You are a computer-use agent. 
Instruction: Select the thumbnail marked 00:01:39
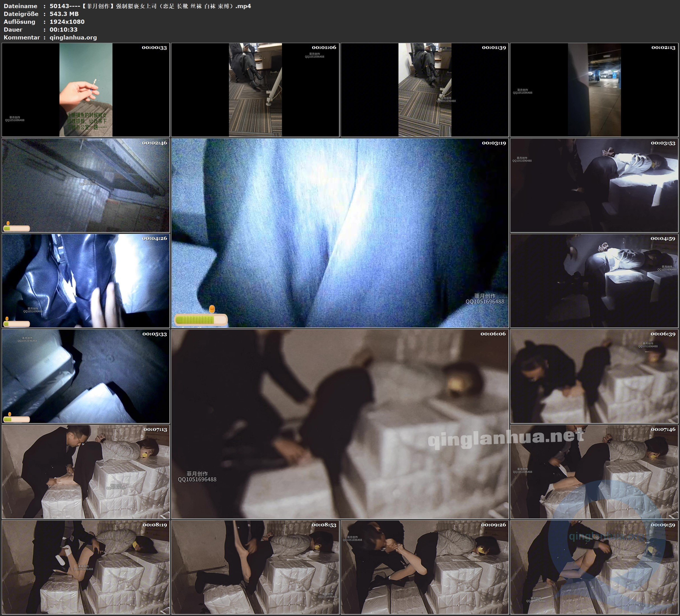click(x=424, y=90)
